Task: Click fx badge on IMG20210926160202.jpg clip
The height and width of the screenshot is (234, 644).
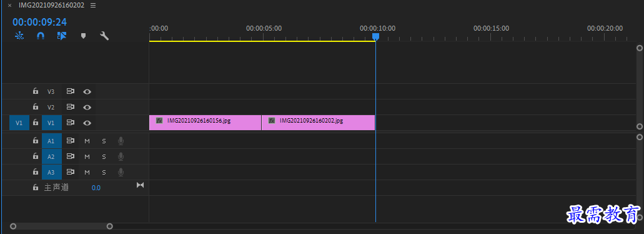Action: point(272,121)
